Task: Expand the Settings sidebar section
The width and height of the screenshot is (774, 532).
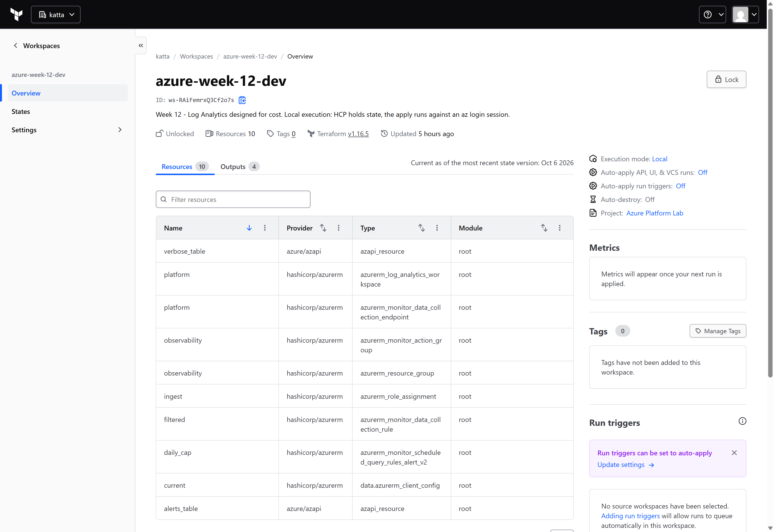Action: point(67,130)
